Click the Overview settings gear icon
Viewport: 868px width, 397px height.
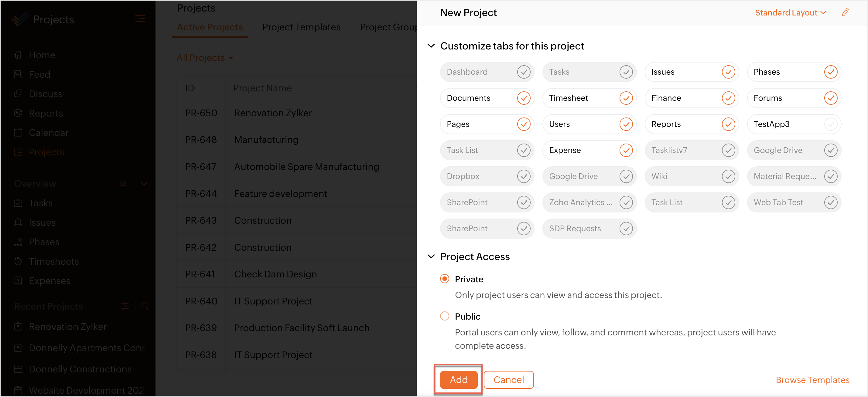pos(123,184)
